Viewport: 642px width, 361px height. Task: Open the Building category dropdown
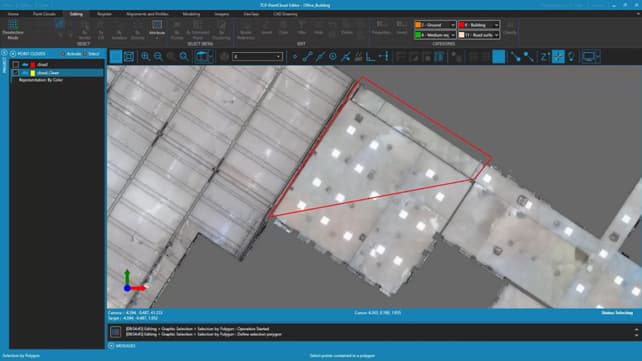(x=479, y=25)
